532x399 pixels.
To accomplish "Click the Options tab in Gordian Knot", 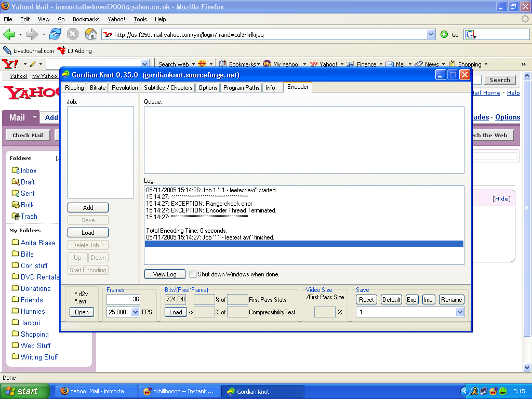I will coord(208,87).
